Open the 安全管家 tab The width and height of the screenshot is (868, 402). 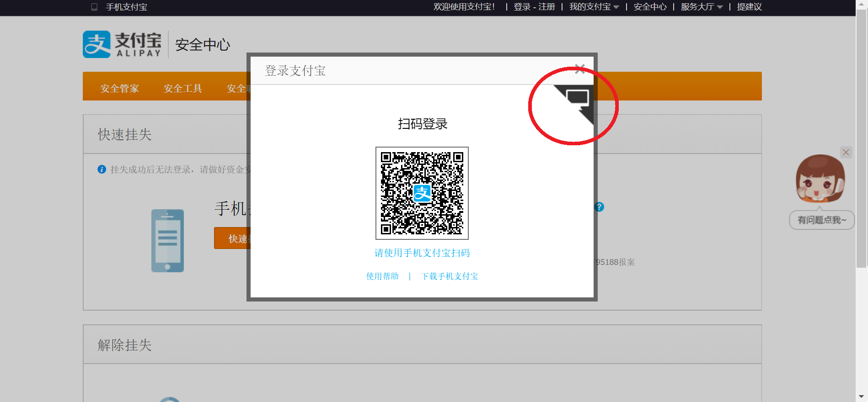(x=120, y=88)
